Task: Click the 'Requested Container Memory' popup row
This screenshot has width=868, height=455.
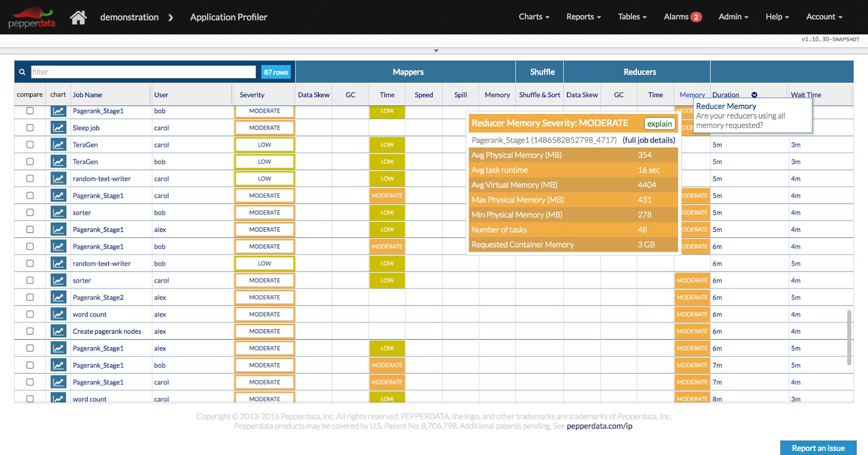Action: click(x=573, y=244)
